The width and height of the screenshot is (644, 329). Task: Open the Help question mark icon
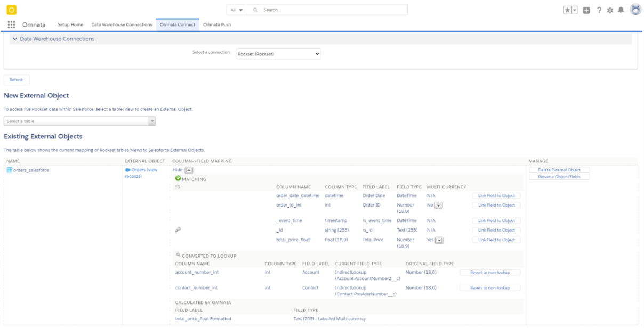(x=600, y=10)
